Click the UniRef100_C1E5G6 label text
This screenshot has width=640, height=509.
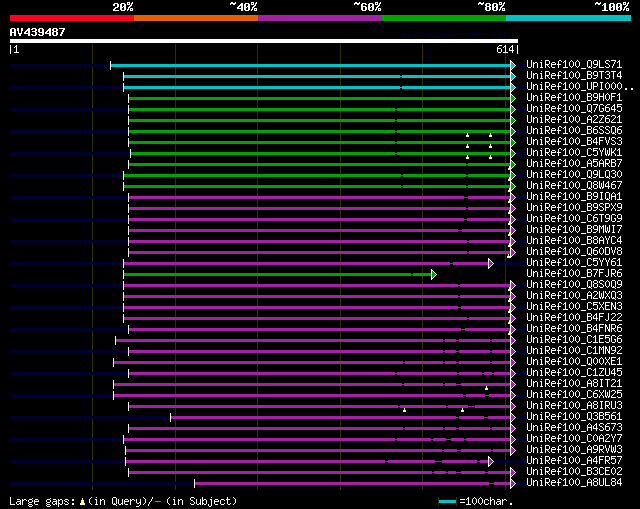tap(574, 340)
